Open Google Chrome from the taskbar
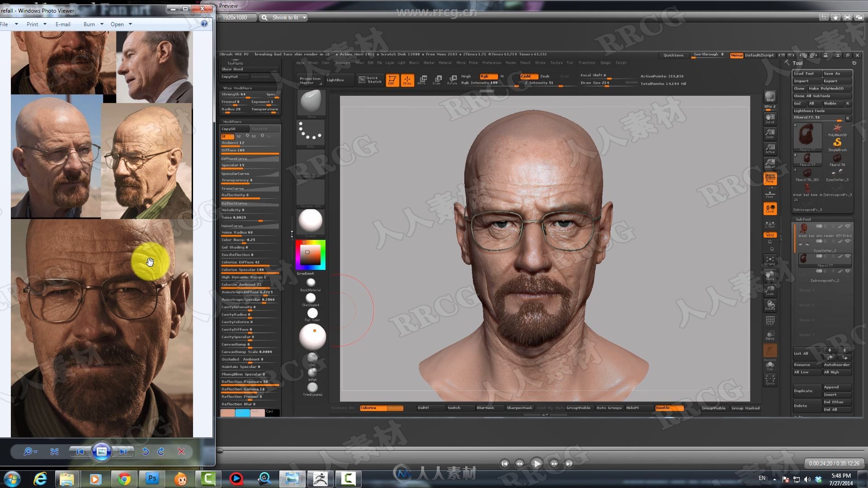The height and width of the screenshot is (488, 868). (124, 479)
